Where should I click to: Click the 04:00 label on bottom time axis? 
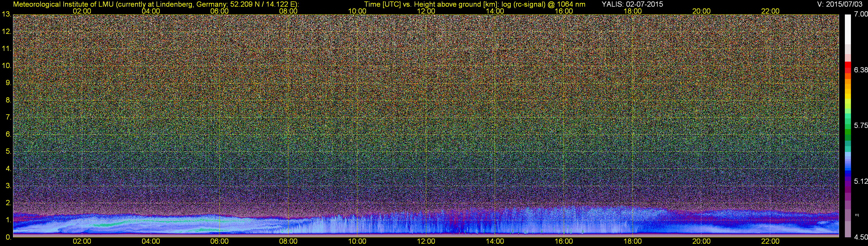151,241
